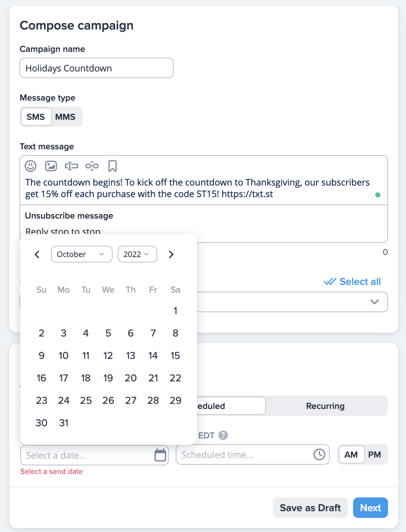Switch message type to MMS

(x=66, y=117)
